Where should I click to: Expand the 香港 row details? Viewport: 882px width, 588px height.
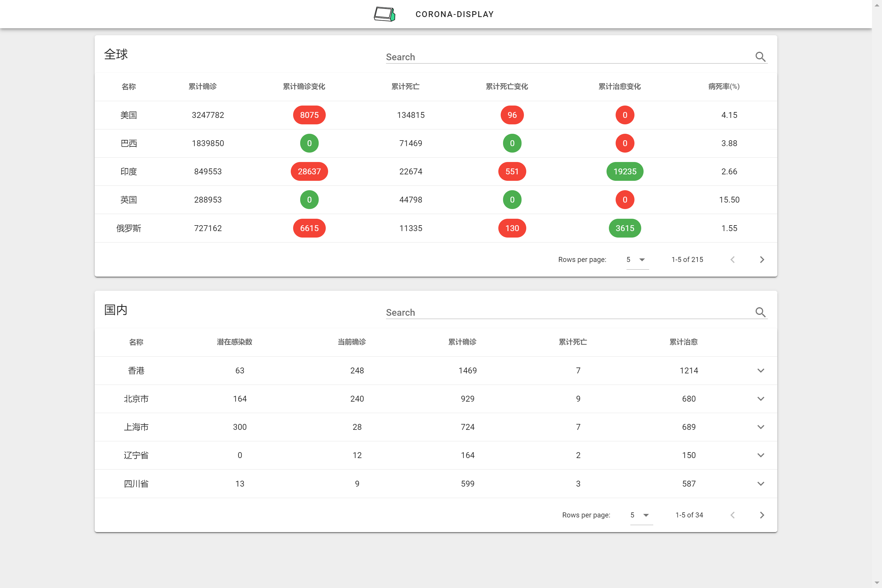click(761, 370)
